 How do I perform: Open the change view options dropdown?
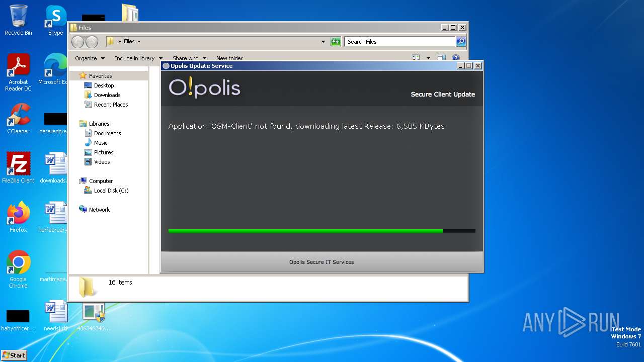428,58
